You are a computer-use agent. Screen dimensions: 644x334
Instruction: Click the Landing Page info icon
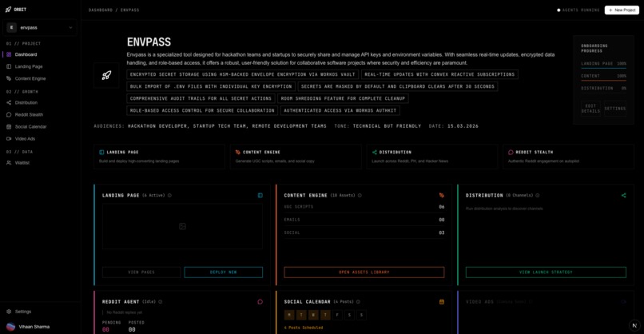(x=169, y=196)
